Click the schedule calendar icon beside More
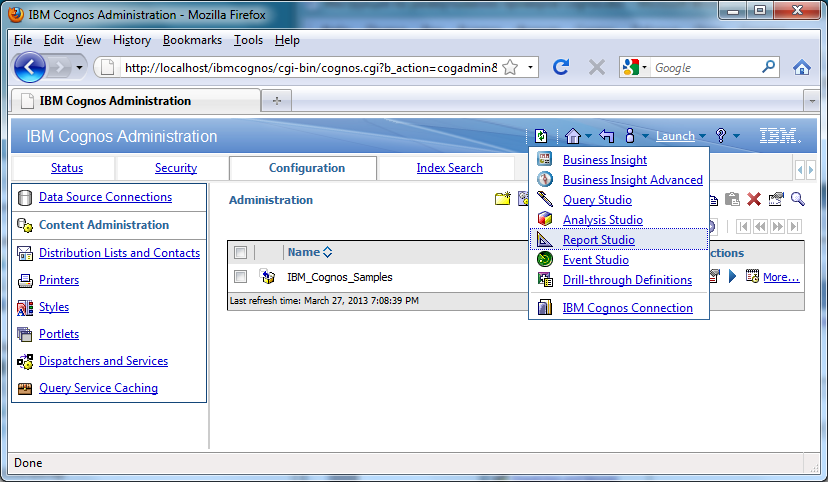Screen dimensions: 828x482 click(752, 276)
